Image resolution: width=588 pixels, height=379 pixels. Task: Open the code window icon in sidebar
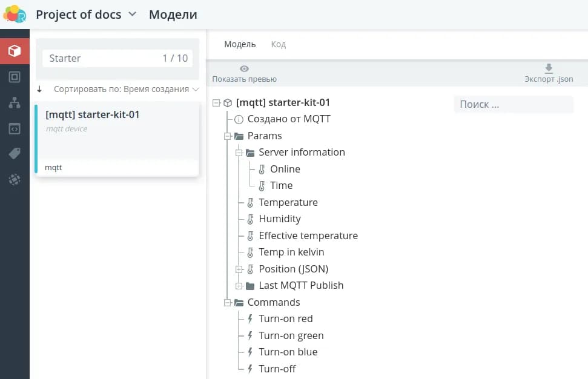coord(15,128)
